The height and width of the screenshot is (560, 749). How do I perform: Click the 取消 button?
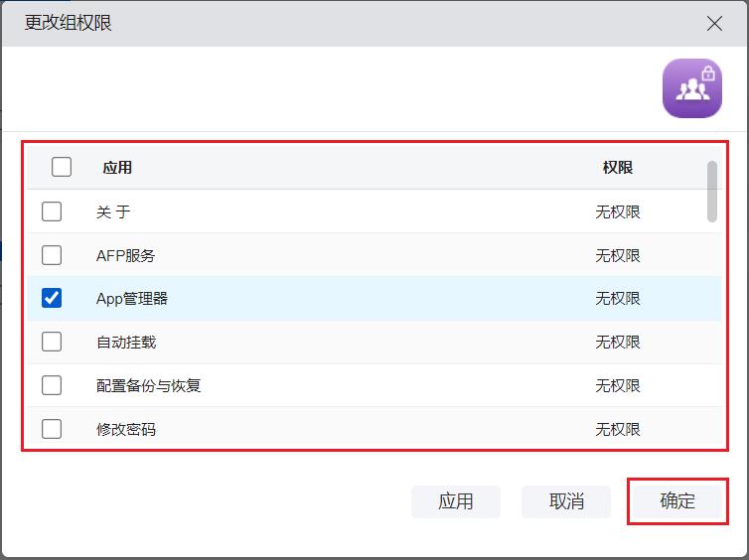[566, 501]
